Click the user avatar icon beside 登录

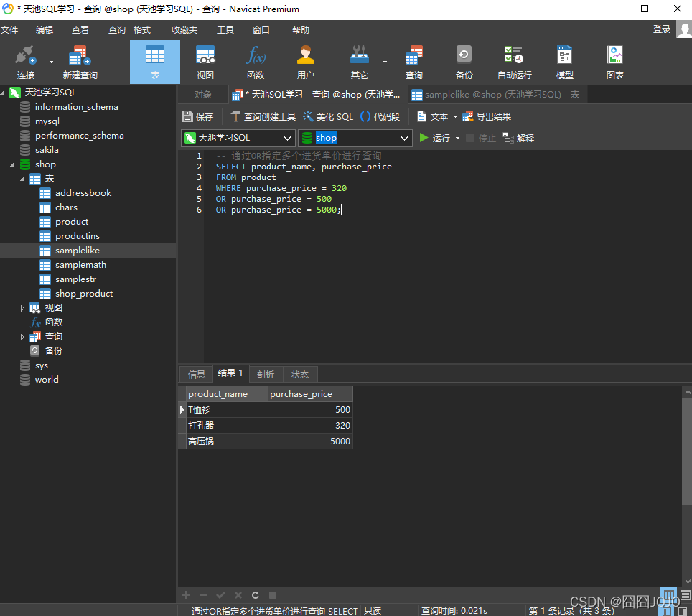[x=684, y=30]
